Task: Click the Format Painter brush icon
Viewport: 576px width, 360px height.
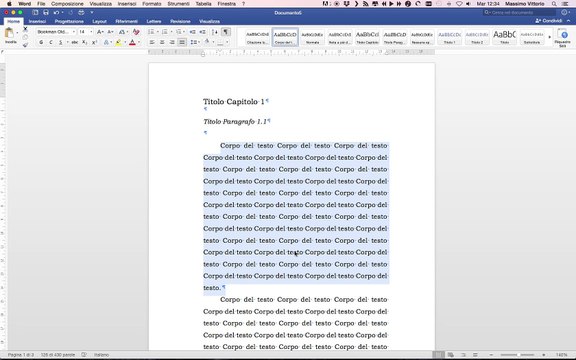Action: (x=25, y=45)
